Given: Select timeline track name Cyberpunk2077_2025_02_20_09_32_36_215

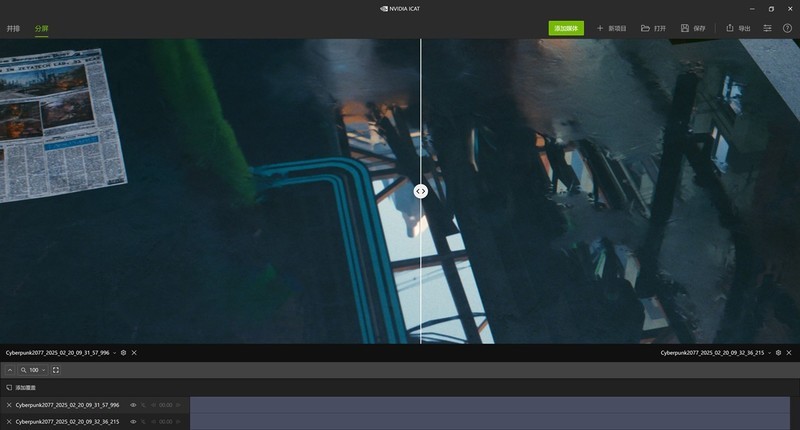Looking at the screenshot, I should click(x=67, y=422).
